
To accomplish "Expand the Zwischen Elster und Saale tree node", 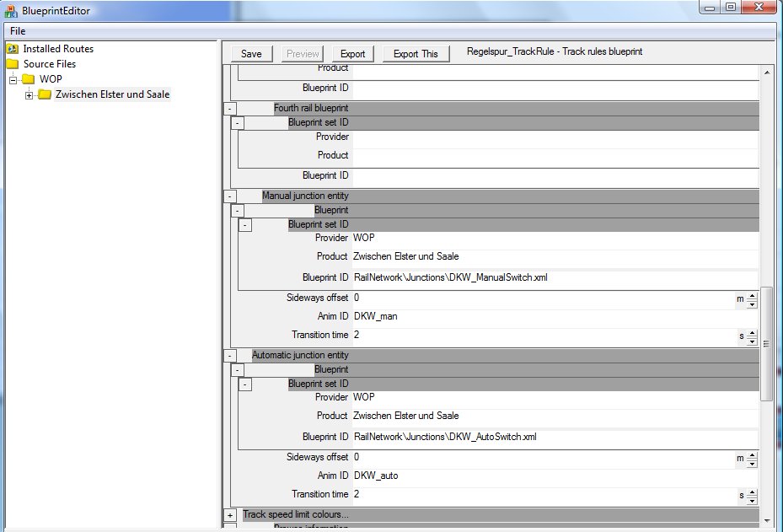I will (29, 95).
